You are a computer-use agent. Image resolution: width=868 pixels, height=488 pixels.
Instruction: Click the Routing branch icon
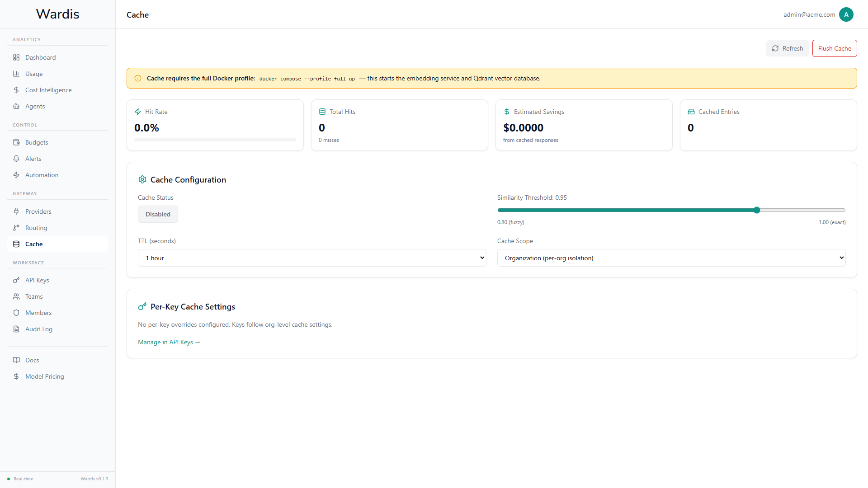pyautogui.click(x=16, y=228)
